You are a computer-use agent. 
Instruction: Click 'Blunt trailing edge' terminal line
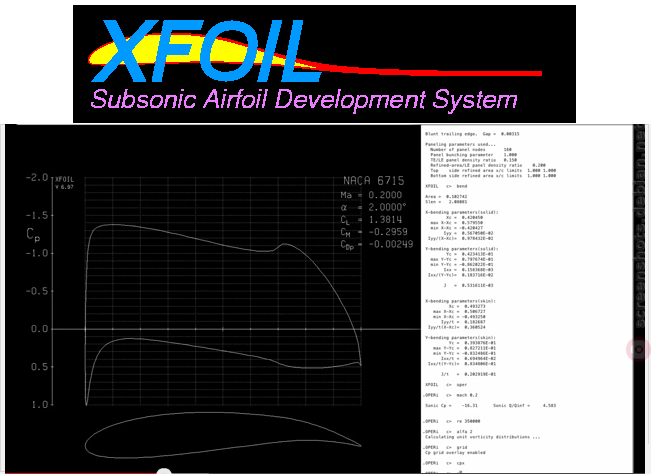(x=472, y=134)
